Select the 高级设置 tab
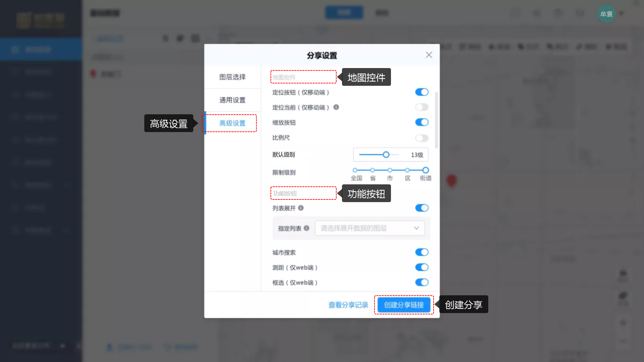The width and height of the screenshot is (644, 362). pos(232,123)
